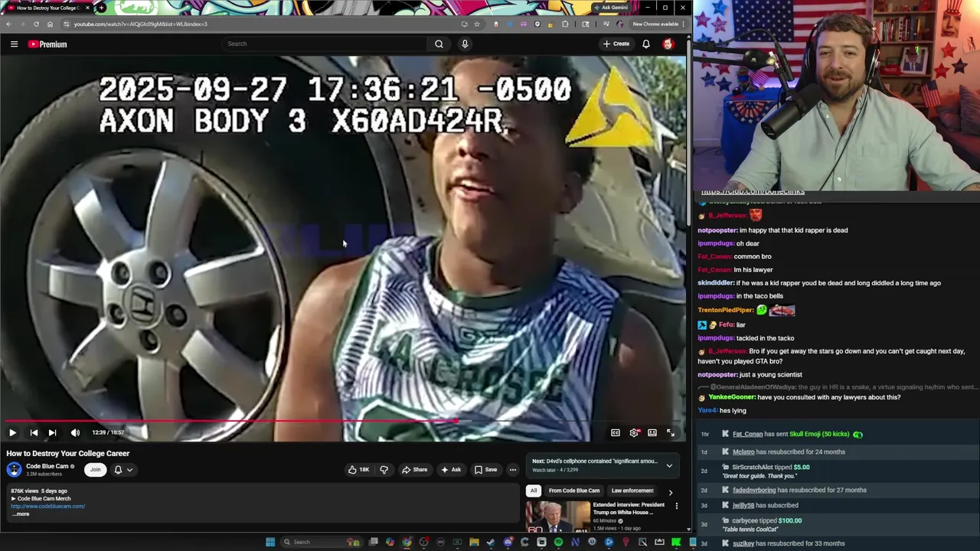Open Code Blue Cam channel name
The width and height of the screenshot is (980, 551).
pos(47,466)
